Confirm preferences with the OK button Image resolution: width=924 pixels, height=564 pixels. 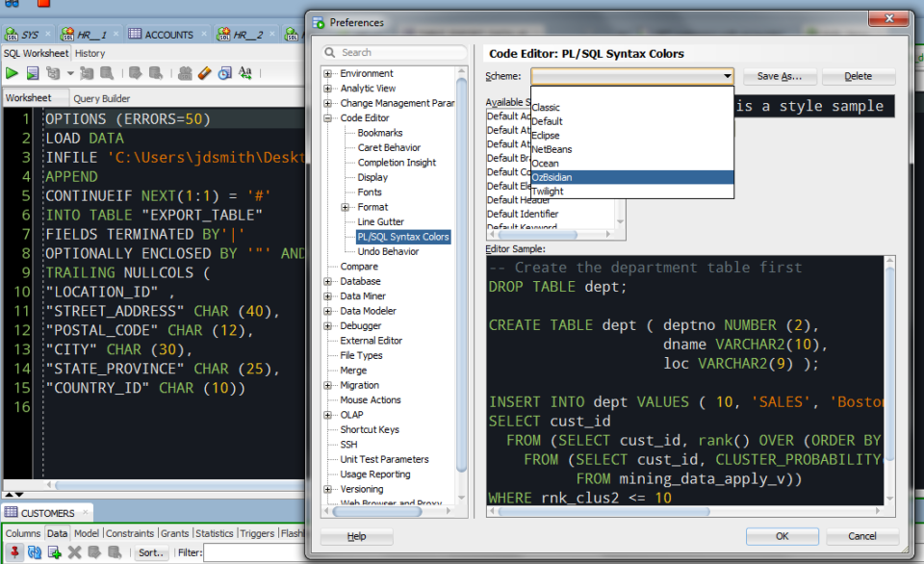[x=782, y=536]
